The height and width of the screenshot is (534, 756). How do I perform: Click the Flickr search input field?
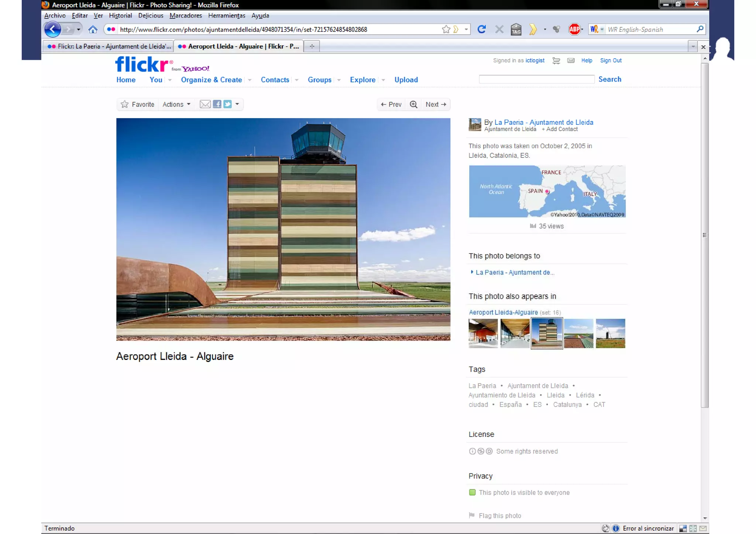[536, 79]
